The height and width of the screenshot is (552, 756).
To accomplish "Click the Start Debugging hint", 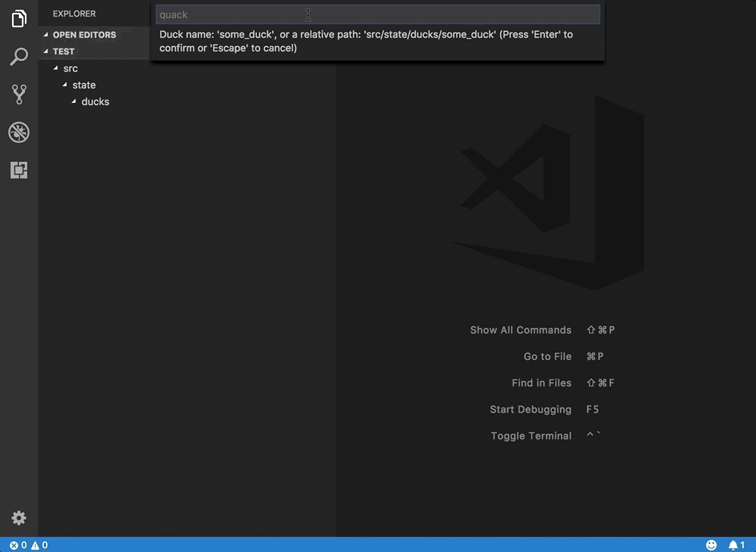I will (x=531, y=409).
